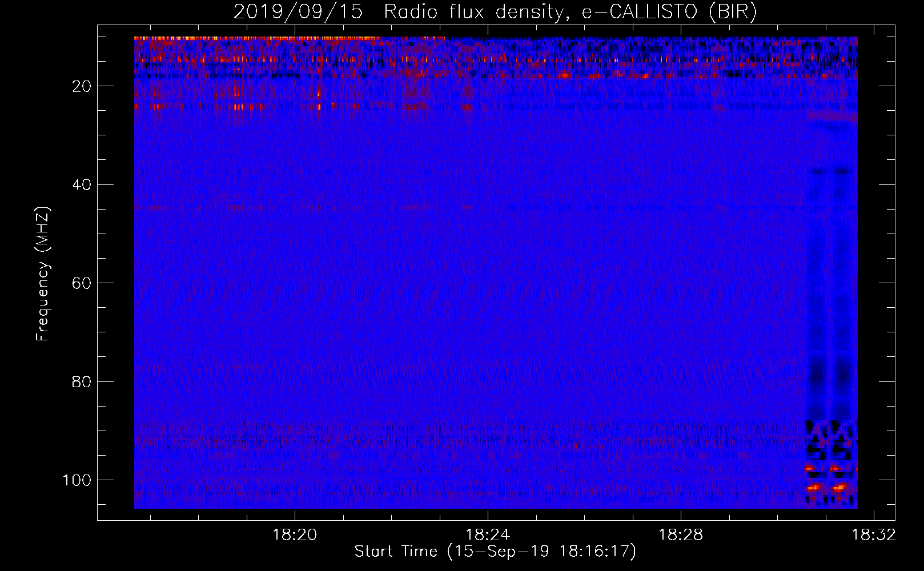
Task: Click the Start Time axis label
Action: 495,552
